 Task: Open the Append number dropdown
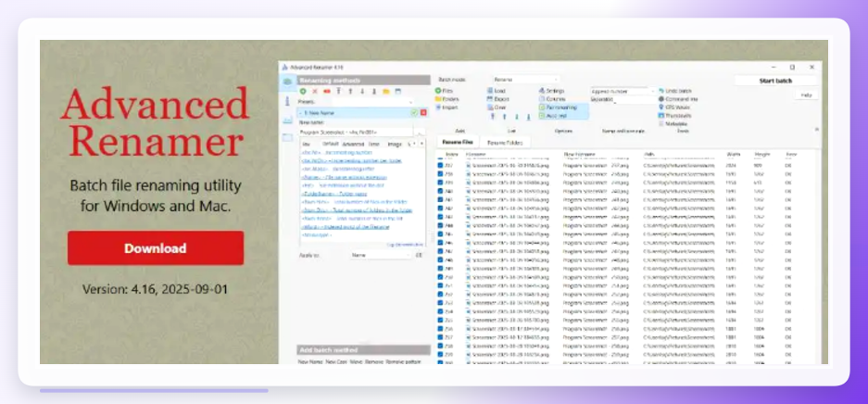[x=623, y=92]
